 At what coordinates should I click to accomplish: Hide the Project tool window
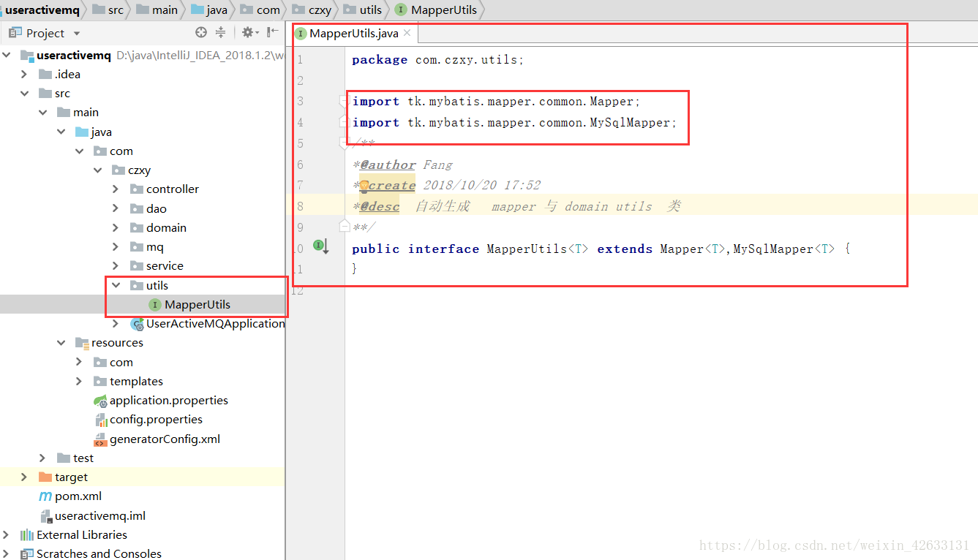[x=273, y=32]
